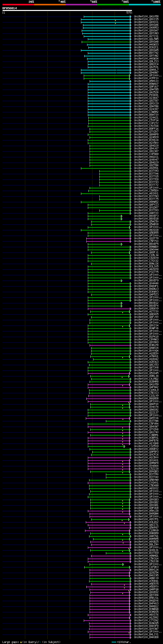Viewport: 163px width, 644px height.
Task: Click the label UniRef100_B4P4U3
Action: (146, 604)
